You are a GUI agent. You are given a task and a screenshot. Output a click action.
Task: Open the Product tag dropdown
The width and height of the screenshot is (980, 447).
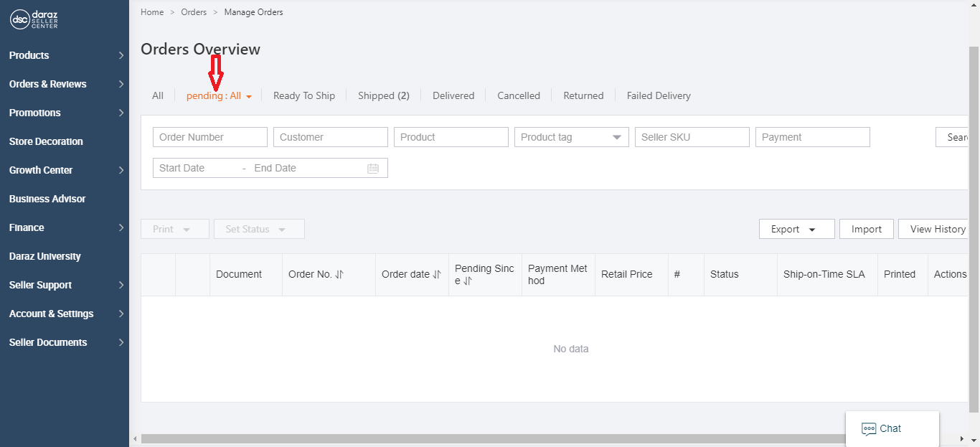tap(616, 137)
